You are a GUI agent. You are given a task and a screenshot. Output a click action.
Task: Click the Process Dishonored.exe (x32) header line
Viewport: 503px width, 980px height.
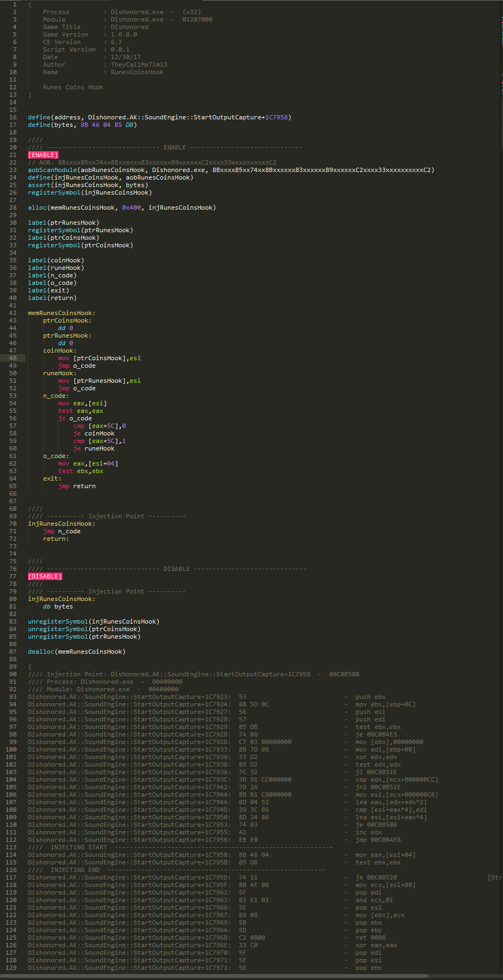click(122, 12)
